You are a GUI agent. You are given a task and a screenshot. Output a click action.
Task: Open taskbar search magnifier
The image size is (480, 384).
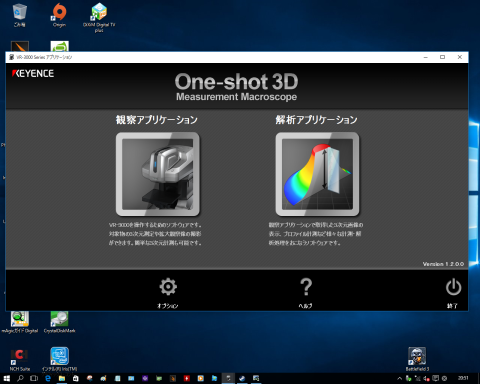(21, 378)
